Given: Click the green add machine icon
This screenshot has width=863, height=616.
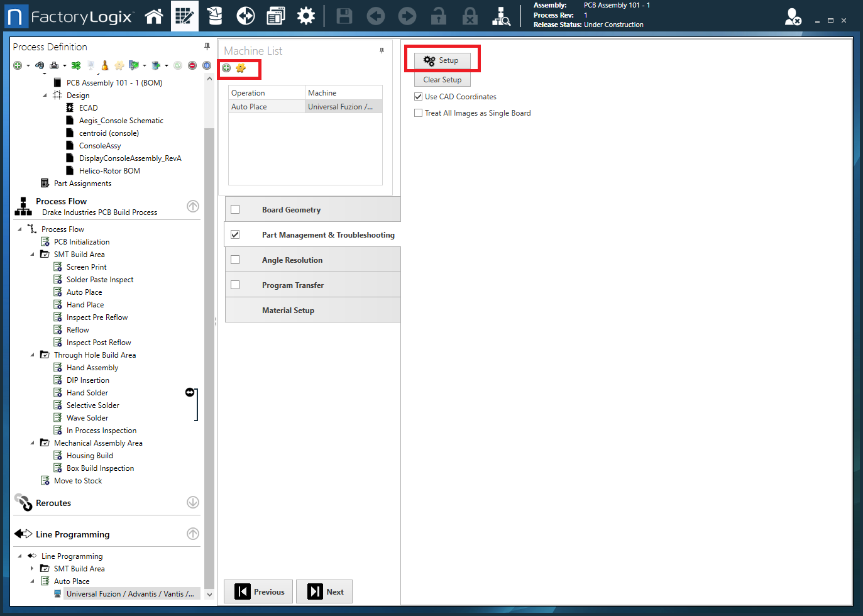Looking at the screenshot, I should (226, 68).
